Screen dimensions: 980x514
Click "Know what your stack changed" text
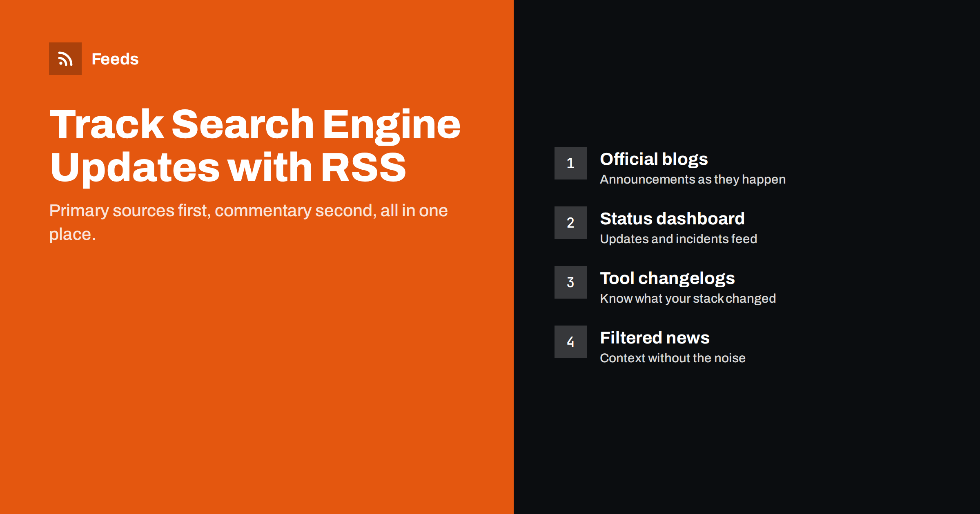pyautogui.click(x=688, y=299)
